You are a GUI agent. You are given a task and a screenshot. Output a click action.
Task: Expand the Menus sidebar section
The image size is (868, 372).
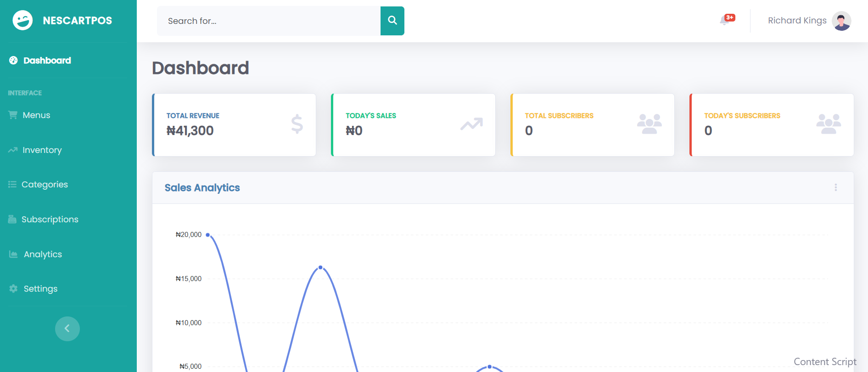(x=36, y=115)
